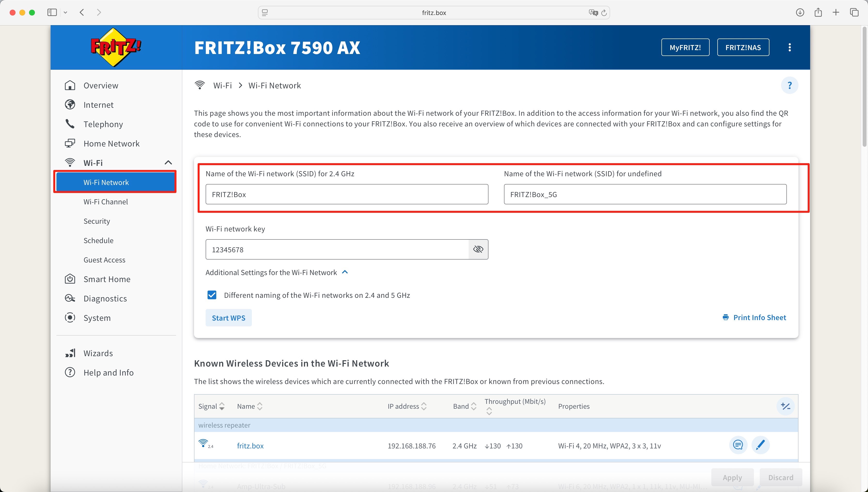Click the IP address 192.168.188.76
This screenshot has height=492, width=868.
[x=411, y=446]
